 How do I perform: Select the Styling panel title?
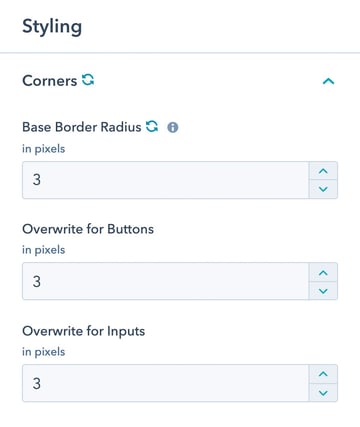[52, 27]
